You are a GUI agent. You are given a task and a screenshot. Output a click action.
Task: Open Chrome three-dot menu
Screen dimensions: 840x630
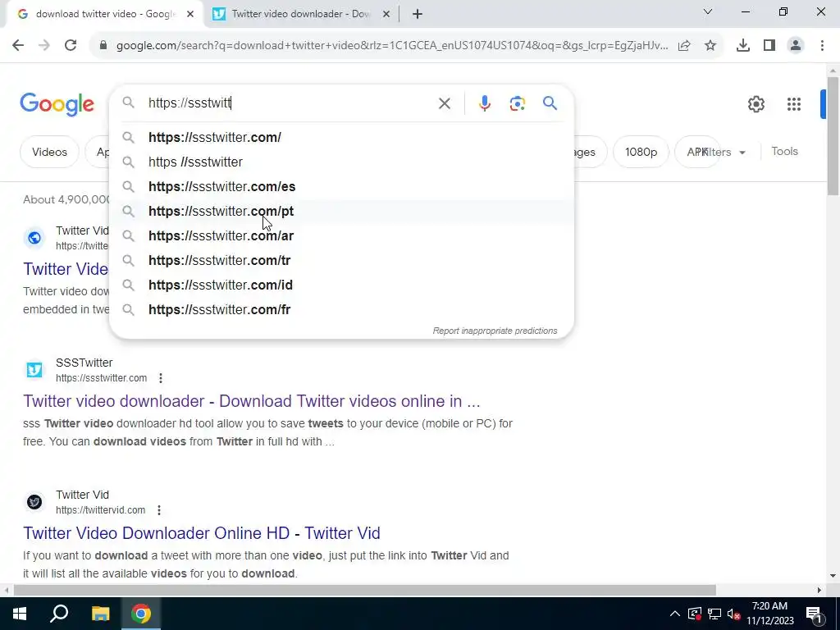click(822, 46)
